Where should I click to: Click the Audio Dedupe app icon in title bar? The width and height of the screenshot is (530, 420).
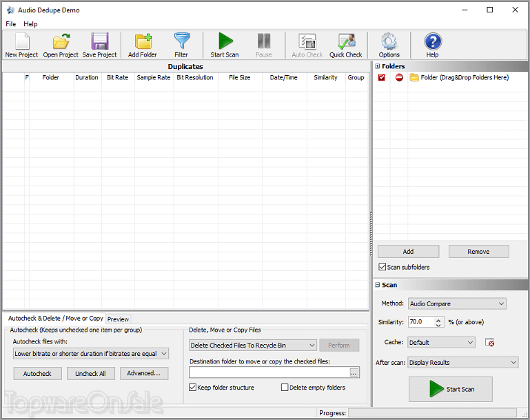pos(10,10)
